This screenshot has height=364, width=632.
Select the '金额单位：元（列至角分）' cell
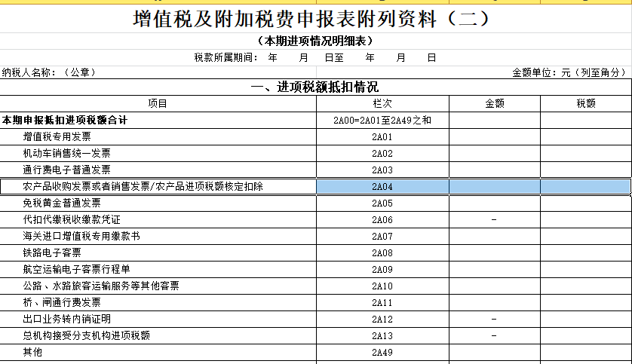[x=570, y=72]
